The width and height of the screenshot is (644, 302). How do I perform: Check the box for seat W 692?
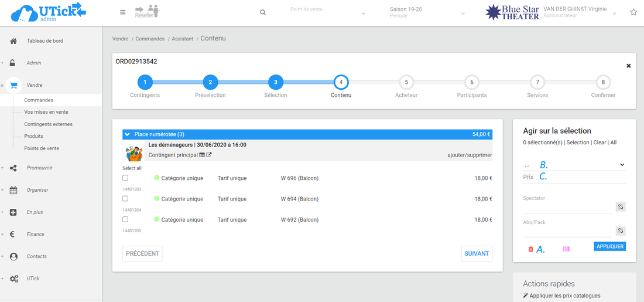[x=125, y=219]
